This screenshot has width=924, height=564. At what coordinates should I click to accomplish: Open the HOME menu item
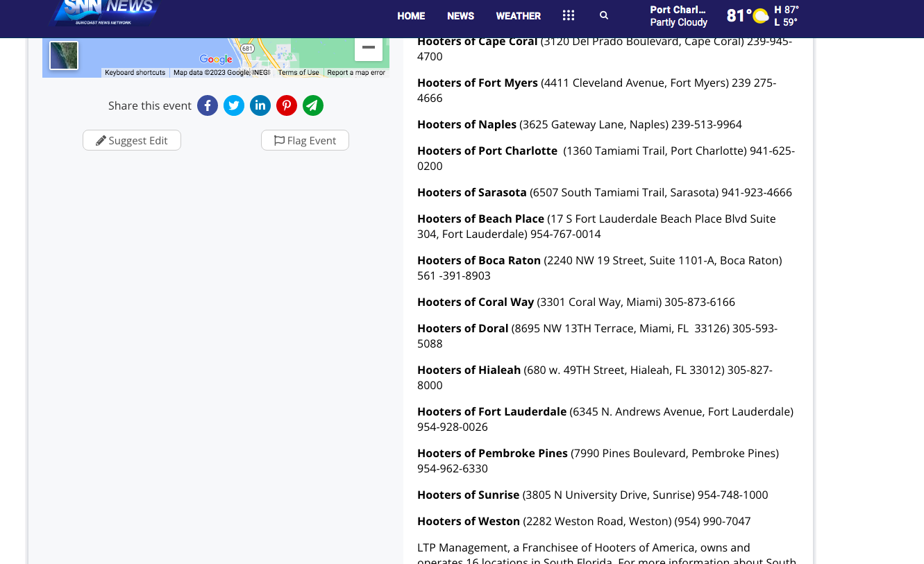pyautogui.click(x=411, y=16)
